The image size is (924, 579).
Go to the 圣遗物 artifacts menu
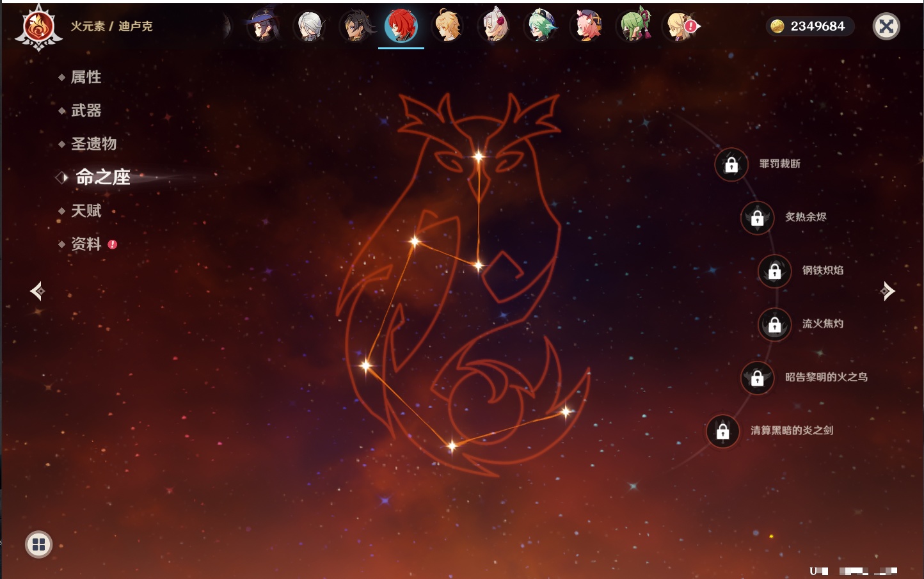(93, 144)
